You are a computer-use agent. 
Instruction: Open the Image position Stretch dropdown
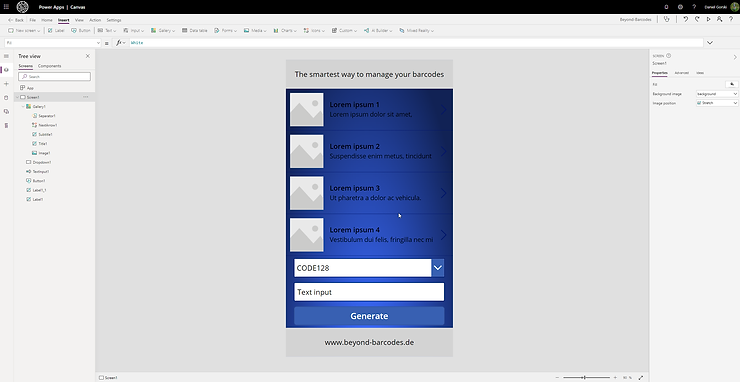717,103
